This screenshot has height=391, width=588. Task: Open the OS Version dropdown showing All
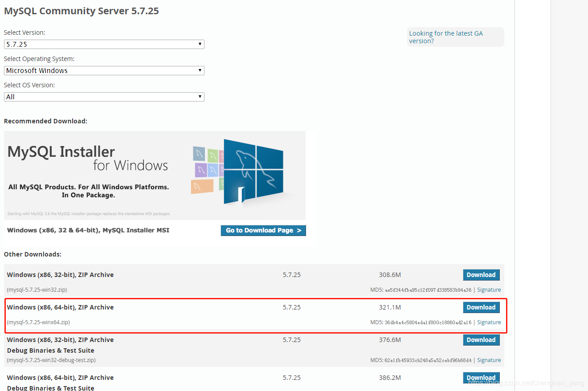(104, 97)
